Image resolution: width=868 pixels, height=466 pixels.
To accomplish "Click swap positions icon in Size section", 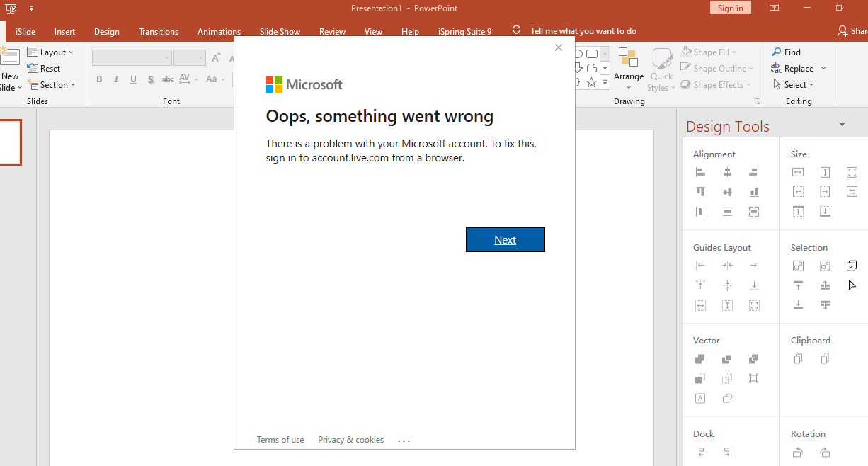I will pyautogui.click(x=852, y=192).
